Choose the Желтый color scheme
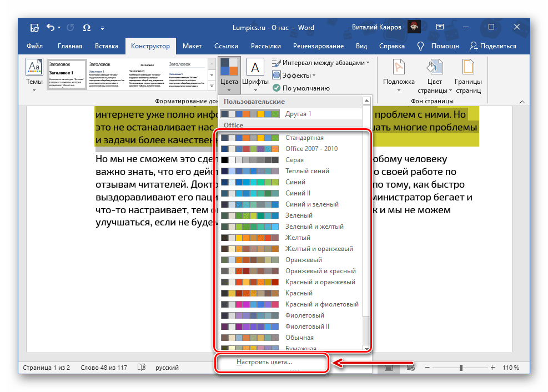Image resolution: width=548 pixels, height=392 pixels. [x=289, y=238]
